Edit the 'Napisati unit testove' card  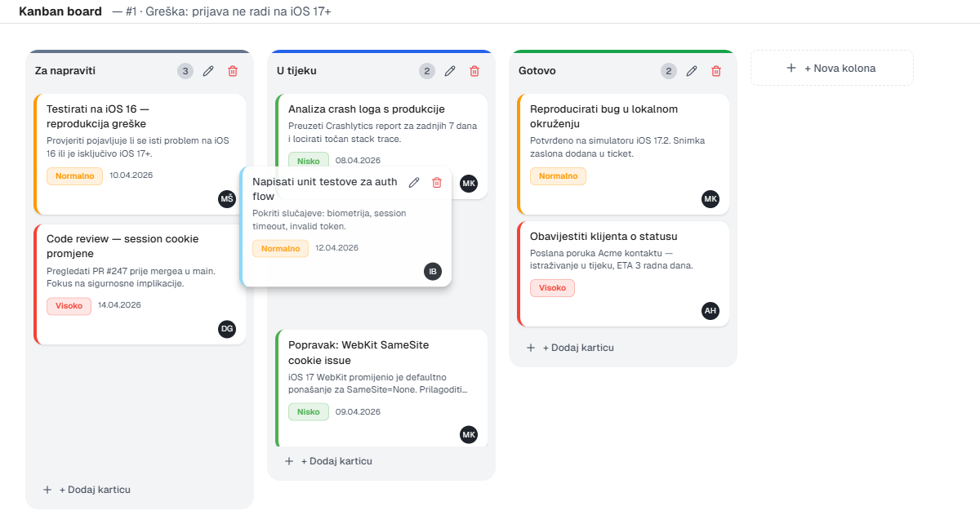[414, 182]
